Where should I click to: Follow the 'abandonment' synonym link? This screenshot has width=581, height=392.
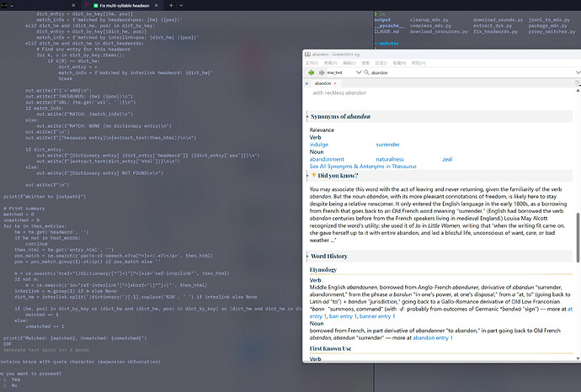pyautogui.click(x=327, y=159)
